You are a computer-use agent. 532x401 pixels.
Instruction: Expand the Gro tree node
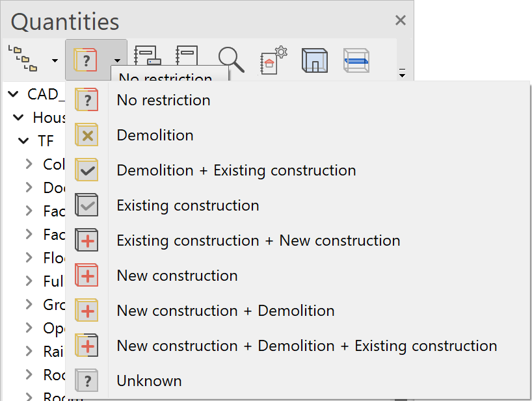29,304
